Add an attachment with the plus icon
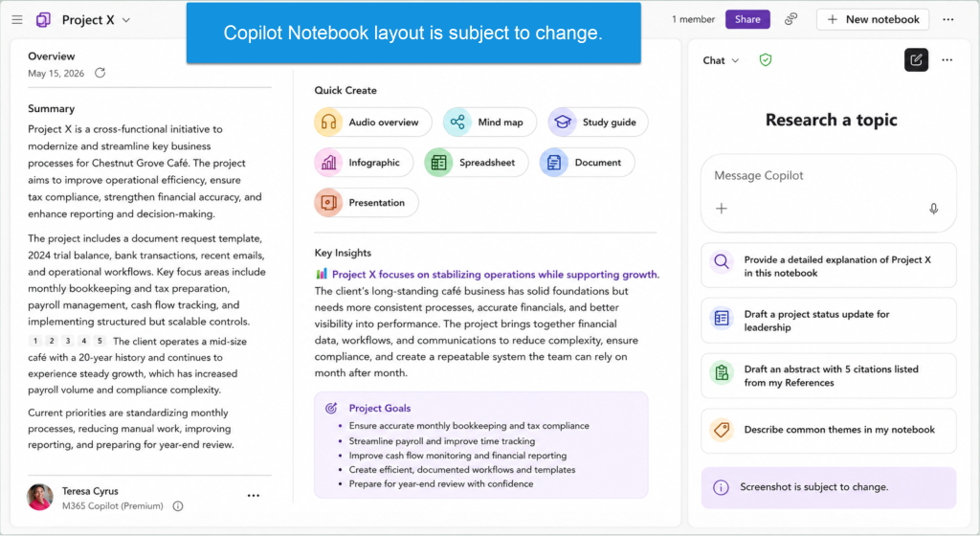The width and height of the screenshot is (980, 536). point(722,209)
